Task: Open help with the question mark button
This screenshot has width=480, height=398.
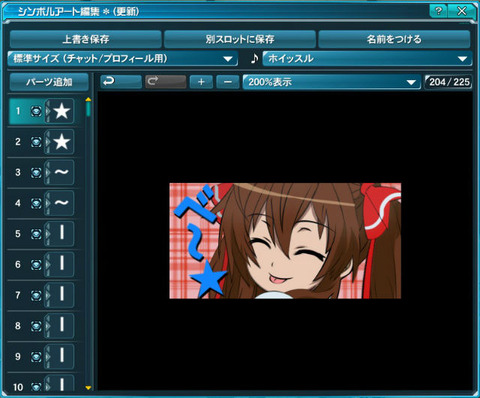Action: [438, 11]
